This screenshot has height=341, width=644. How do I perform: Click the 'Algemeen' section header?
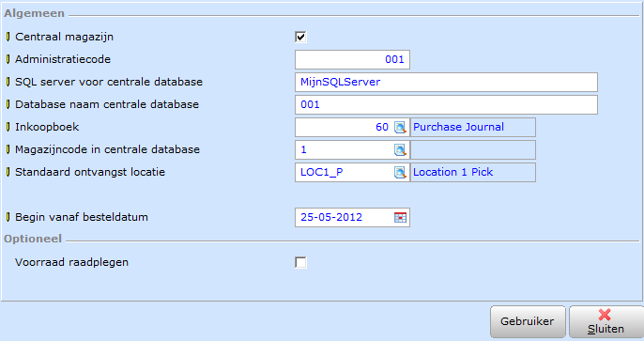click(x=34, y=13)
